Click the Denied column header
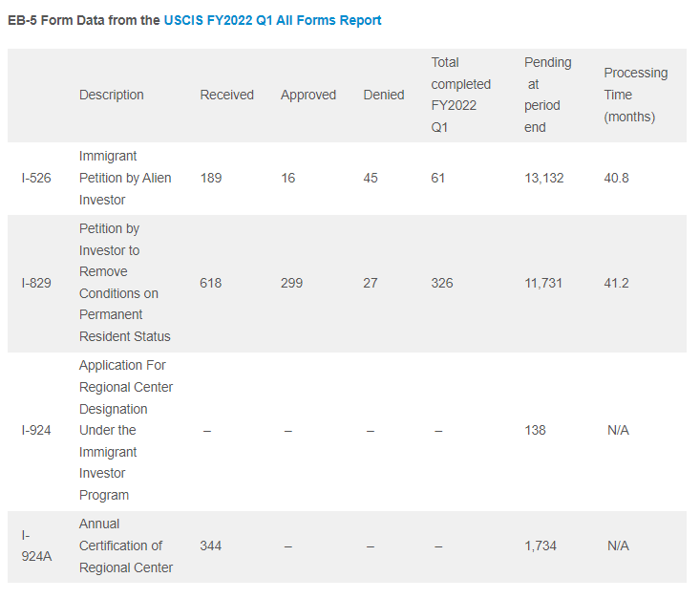Viewport: 700px width, 599px height. click(x=383, y=95)
